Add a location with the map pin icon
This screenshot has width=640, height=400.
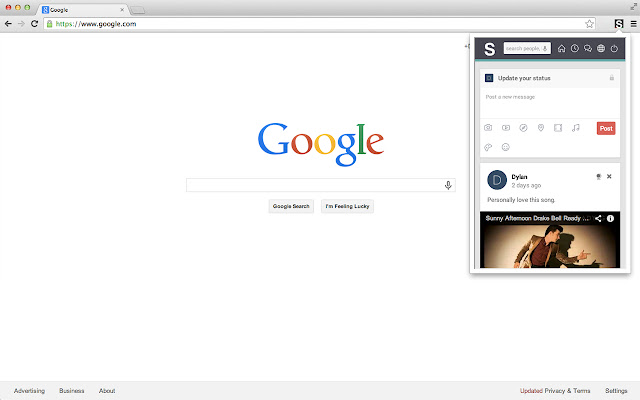coord(541,128)
